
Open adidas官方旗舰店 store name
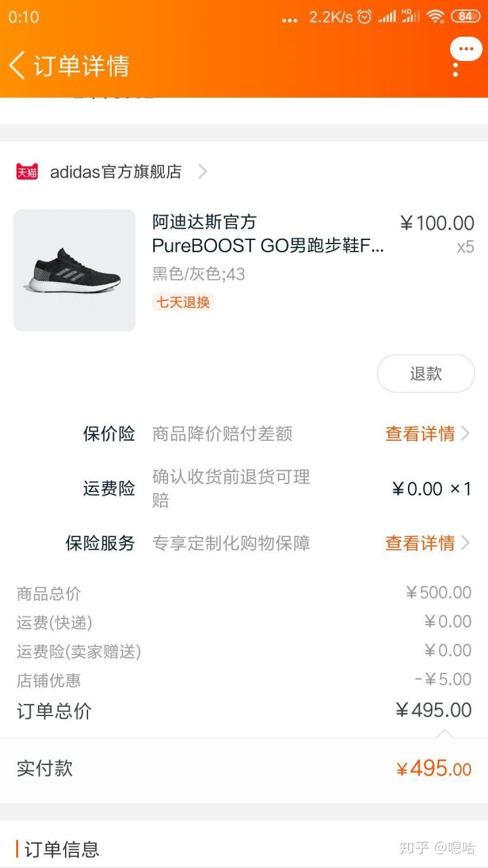116,172
